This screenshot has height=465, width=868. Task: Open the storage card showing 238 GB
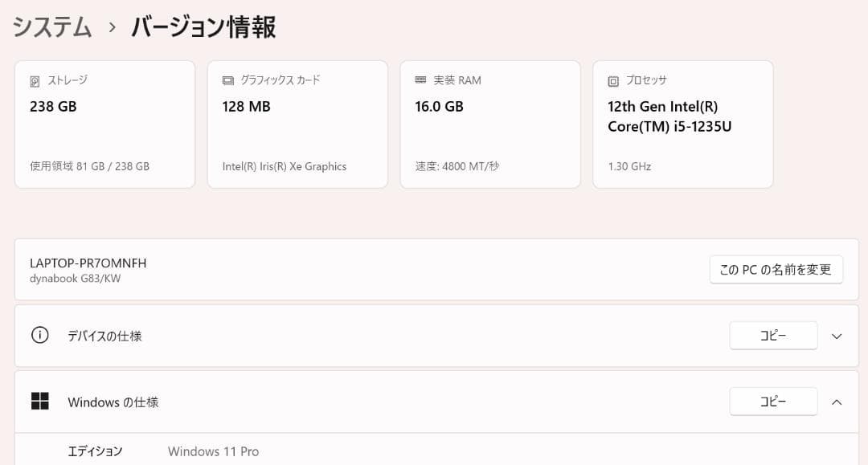(x=104, y=124)
